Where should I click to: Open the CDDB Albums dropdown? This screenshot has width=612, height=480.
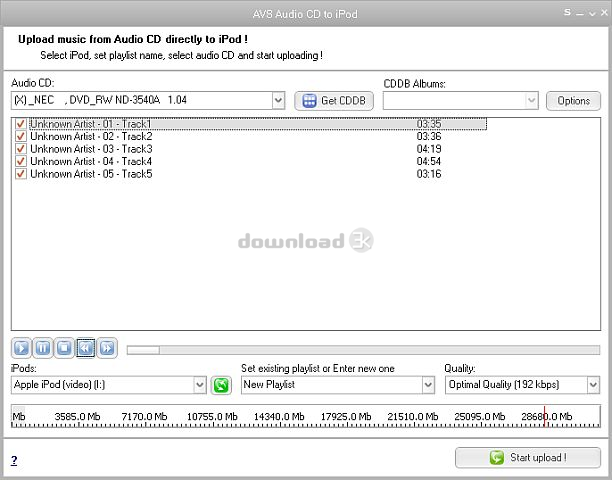coord(531,100)
